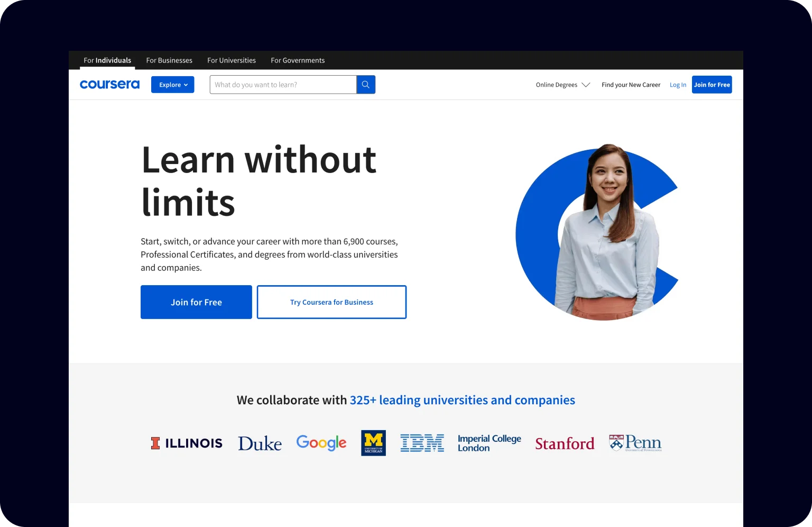Select the University of Michigan logo

point(374,443)
